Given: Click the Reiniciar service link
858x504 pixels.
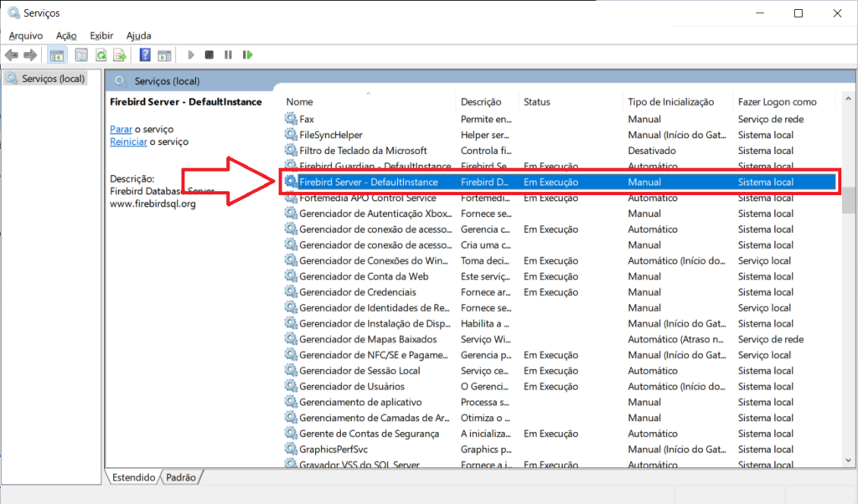Looking at the screenshot, I should (x=127, y=141).
